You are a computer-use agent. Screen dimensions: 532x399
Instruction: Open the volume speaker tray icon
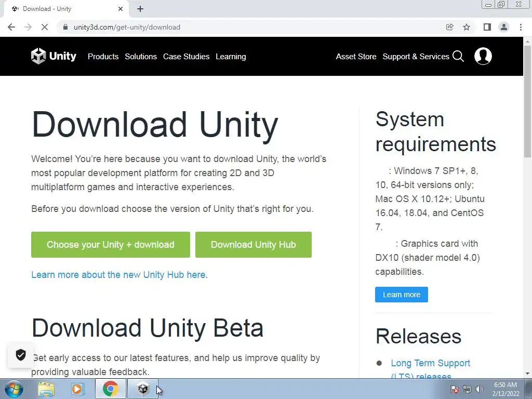click(x=480, y=390)
